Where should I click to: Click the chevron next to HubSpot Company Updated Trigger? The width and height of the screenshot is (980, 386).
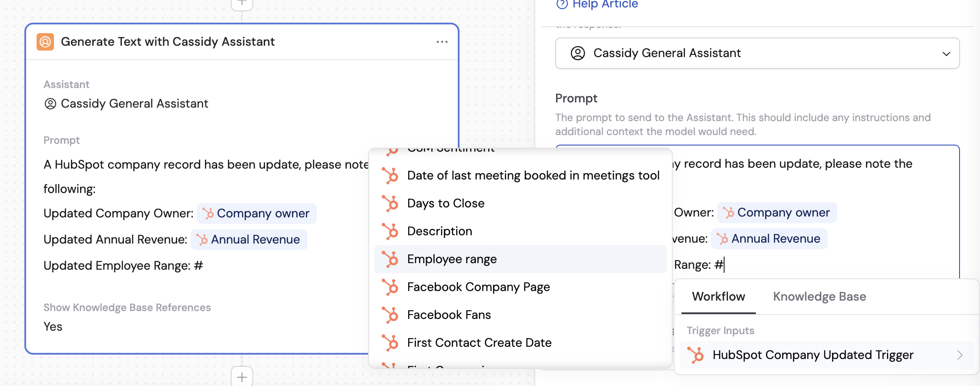pos(960,355)
